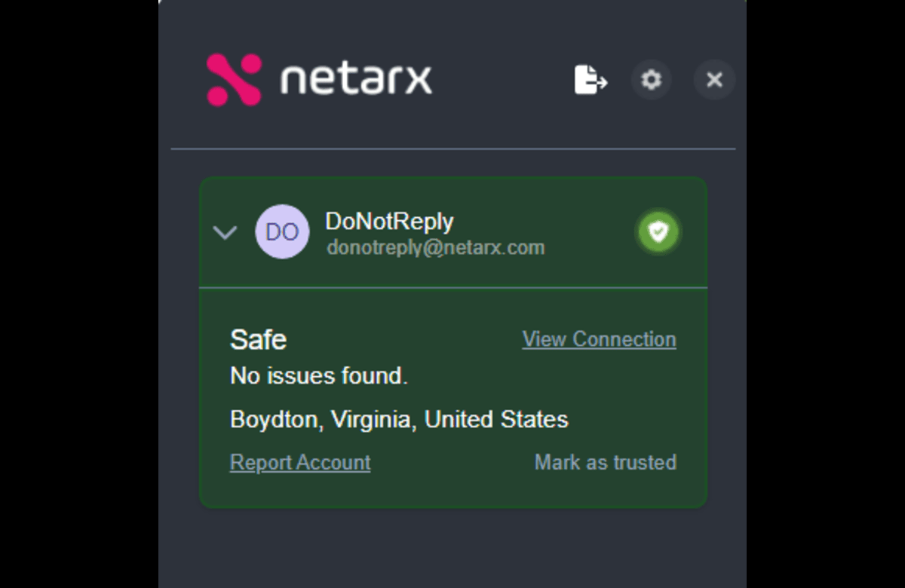Click the Boydton, Virginia location text
The image size is (905, 588).
[399, 419]
